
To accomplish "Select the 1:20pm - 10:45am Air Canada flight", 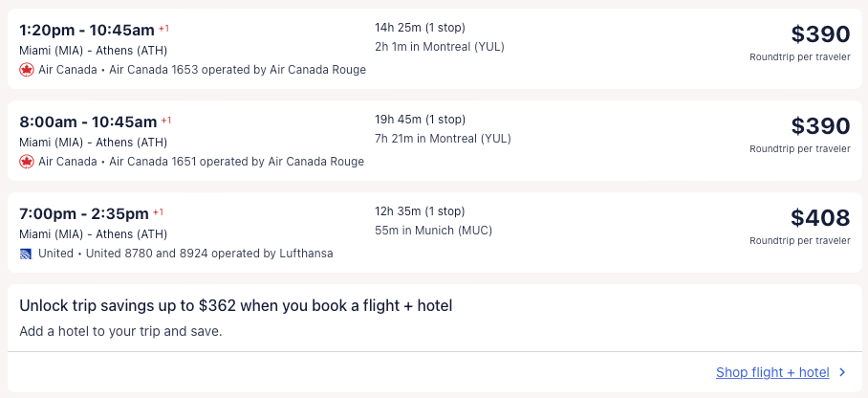I will pos(87,30).
